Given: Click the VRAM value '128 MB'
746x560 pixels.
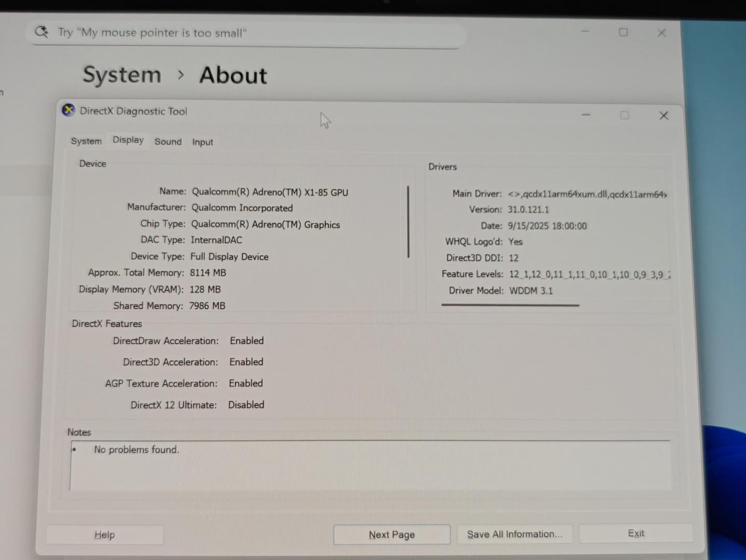Looking at the screenshot, I should click(205, 289).
